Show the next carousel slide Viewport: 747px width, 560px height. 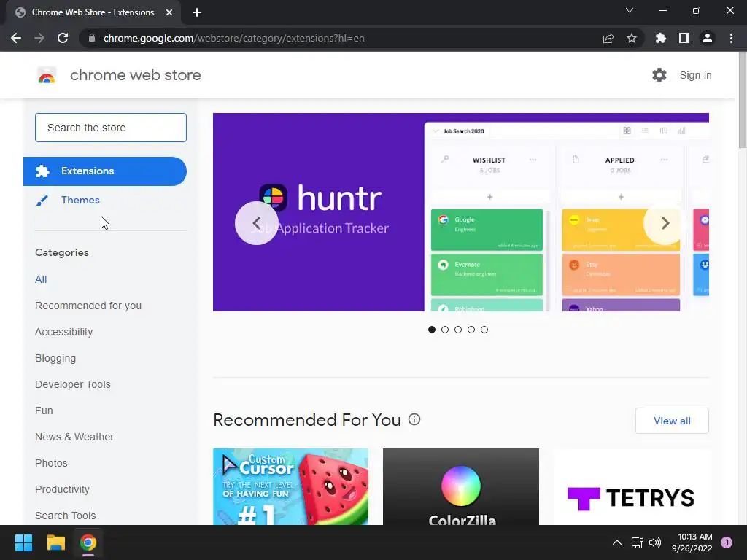(x=665, y=223)
